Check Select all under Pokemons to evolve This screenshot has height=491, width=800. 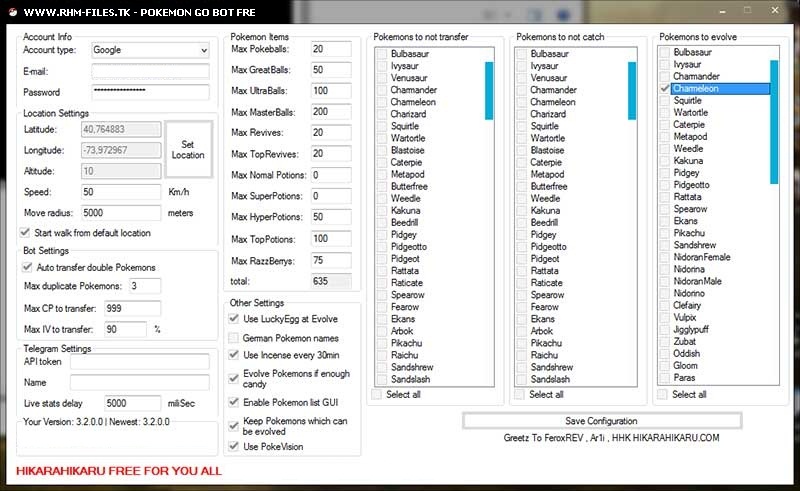point(662,395)
